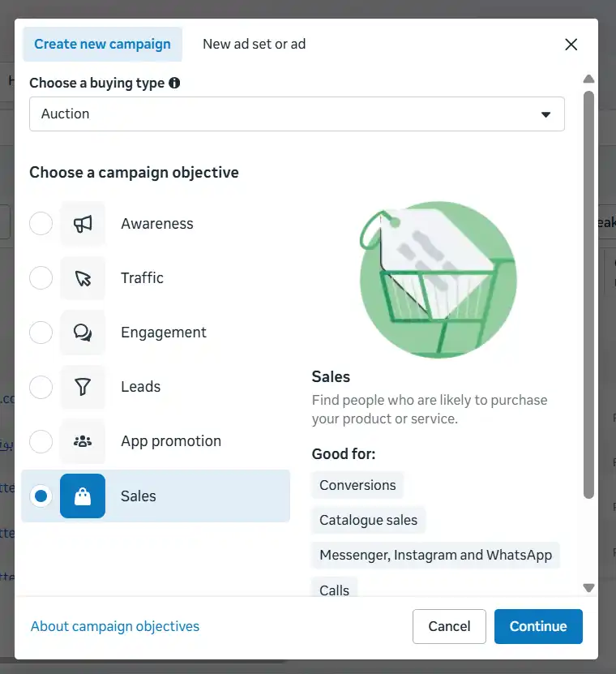This screenshot has height=674, width=616.
Task: Click the Engagement label text
Action: click(x=164, y=333)
